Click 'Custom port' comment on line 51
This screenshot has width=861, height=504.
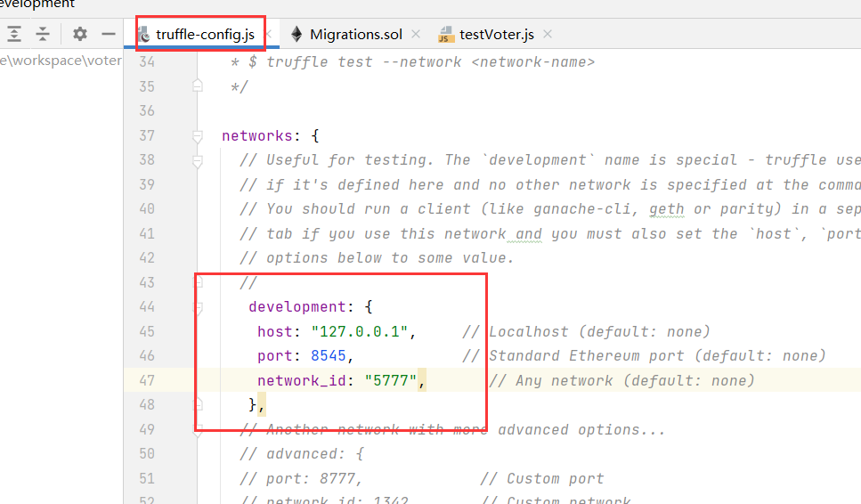pos(555,478)
